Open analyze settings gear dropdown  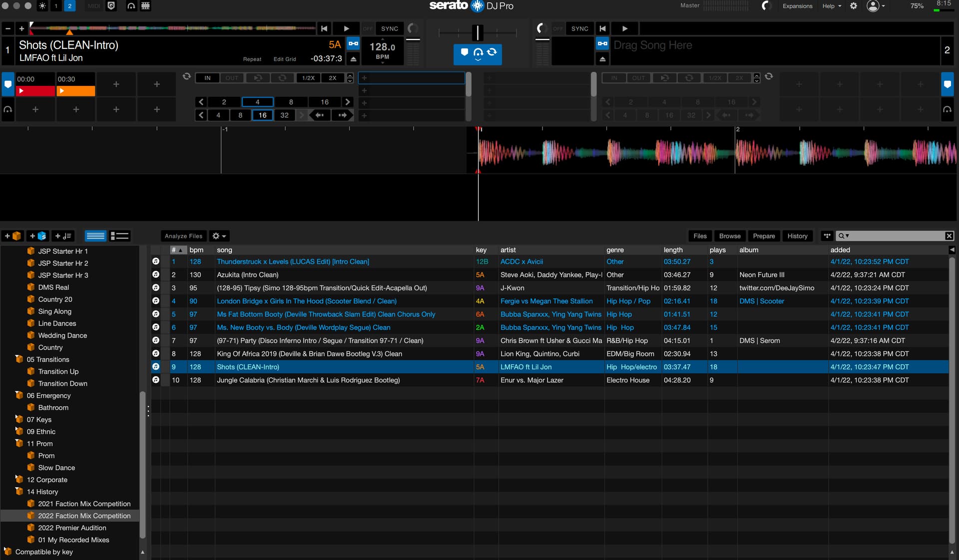click(219, 236)
